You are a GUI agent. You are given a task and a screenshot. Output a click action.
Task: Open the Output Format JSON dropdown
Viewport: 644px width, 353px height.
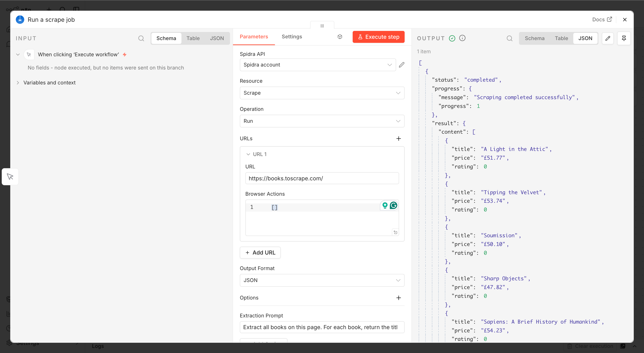(322, 280)
